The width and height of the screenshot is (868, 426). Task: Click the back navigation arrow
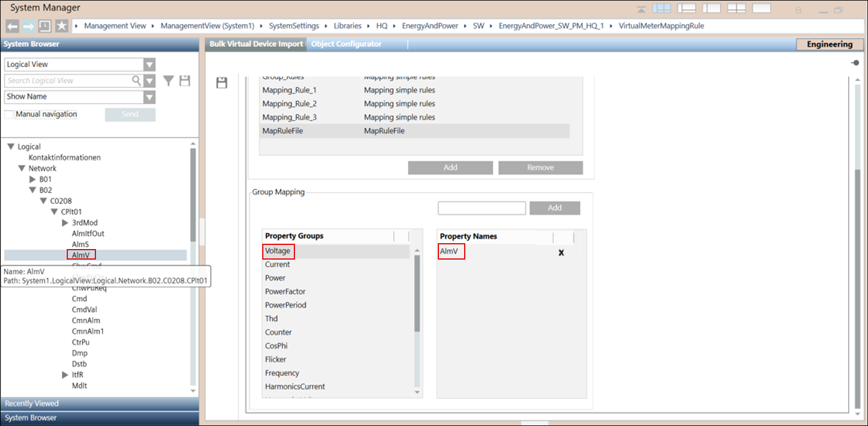12,26
